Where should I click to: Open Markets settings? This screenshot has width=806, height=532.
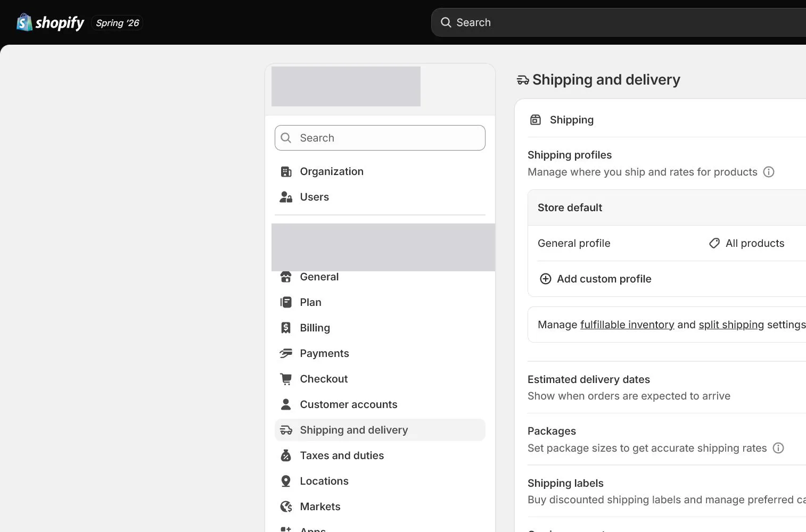380,506
